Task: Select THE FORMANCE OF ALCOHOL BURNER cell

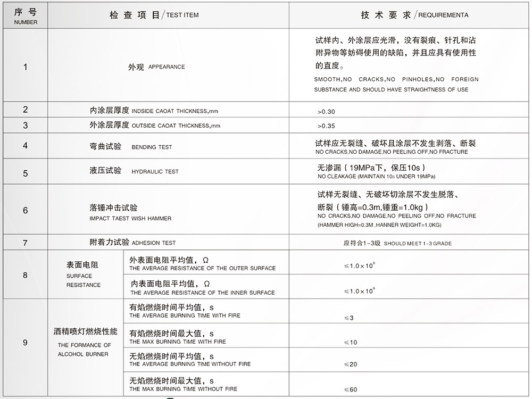Action: click(x=86, y=347)
